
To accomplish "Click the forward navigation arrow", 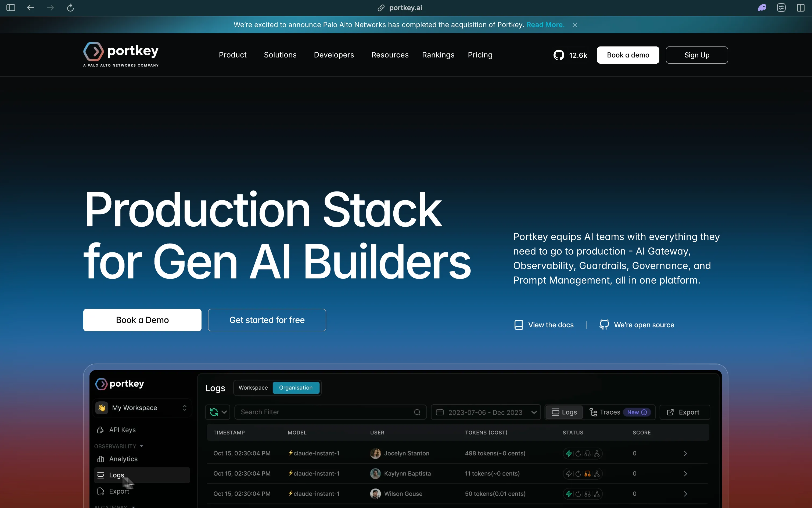I will coord(51,8).
